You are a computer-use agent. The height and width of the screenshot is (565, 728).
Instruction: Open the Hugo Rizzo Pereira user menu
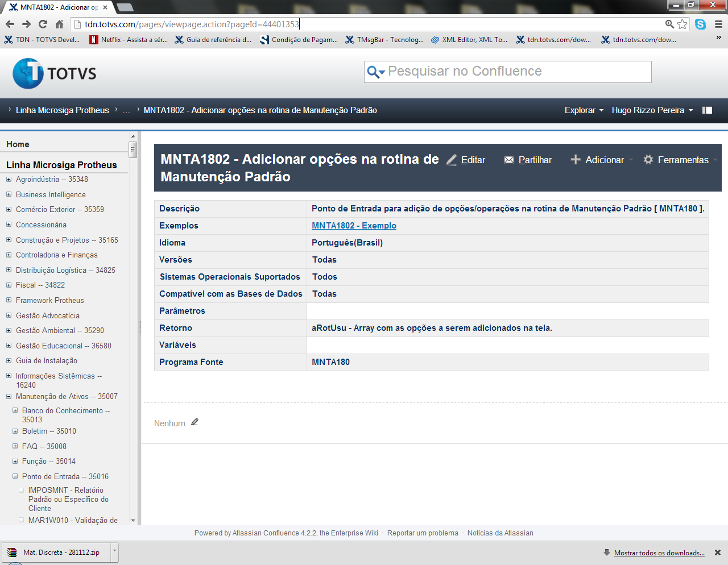click(x=652, y=110)
